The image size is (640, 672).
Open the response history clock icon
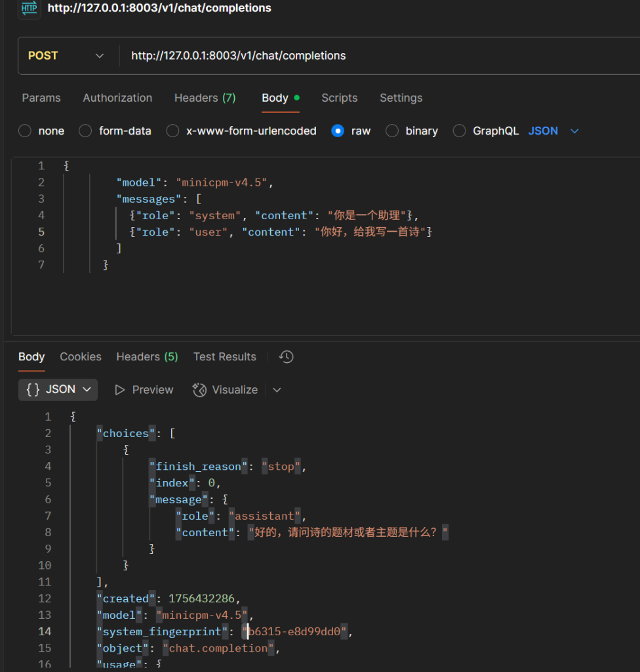tap(286, 357)
